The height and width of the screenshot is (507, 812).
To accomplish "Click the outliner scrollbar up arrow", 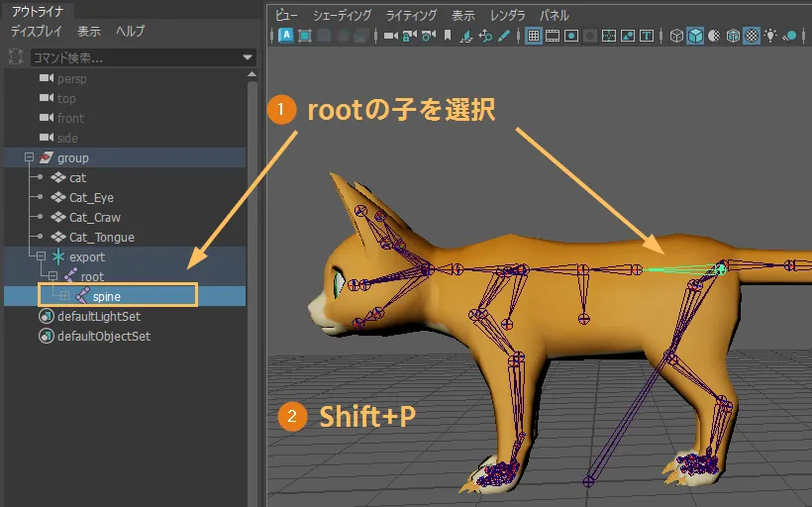I will tap(253, 74).
